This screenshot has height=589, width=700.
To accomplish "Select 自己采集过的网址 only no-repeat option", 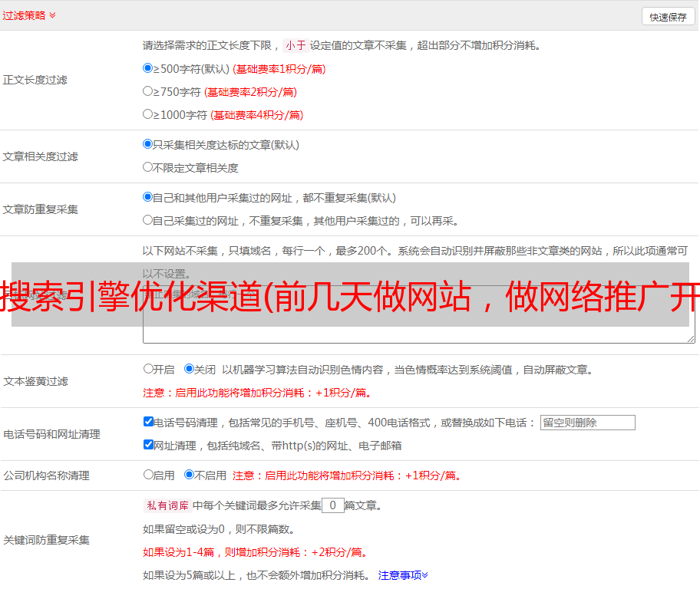I will click(148, 220).
